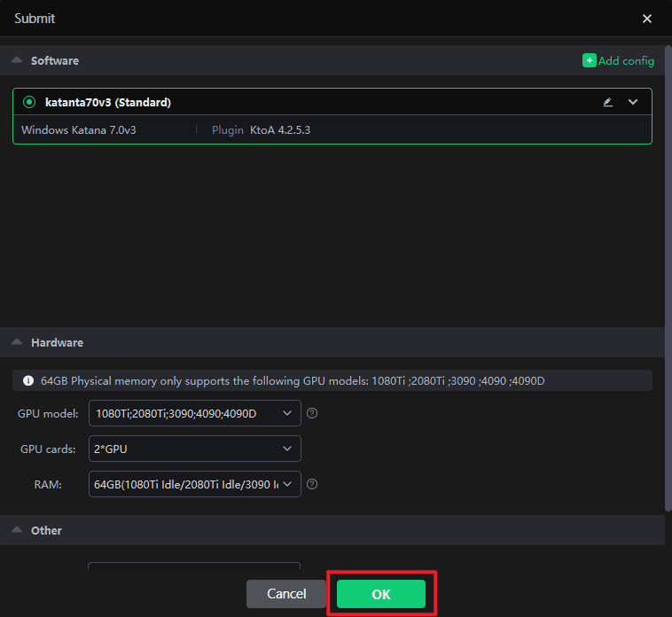The width and height of the screenshot is (672, 617).
Task: Click the Add config link
Action: pyautogui.click(x=618, y=61)
